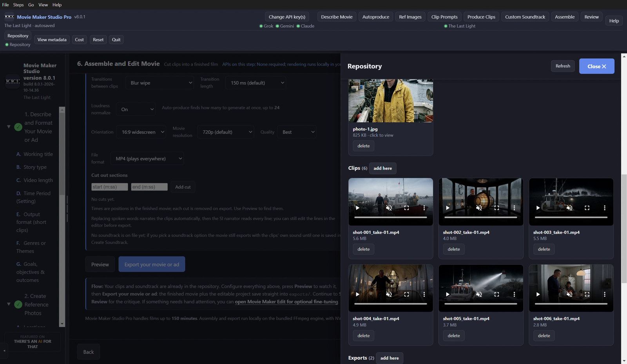Open the Steps menu

tap(18, 5)
